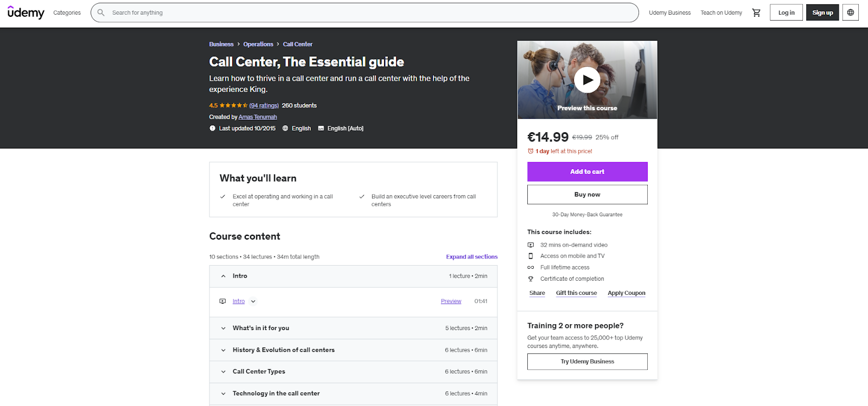Click the globe language selector icon

pyautogui.click(x=850, y=12)
